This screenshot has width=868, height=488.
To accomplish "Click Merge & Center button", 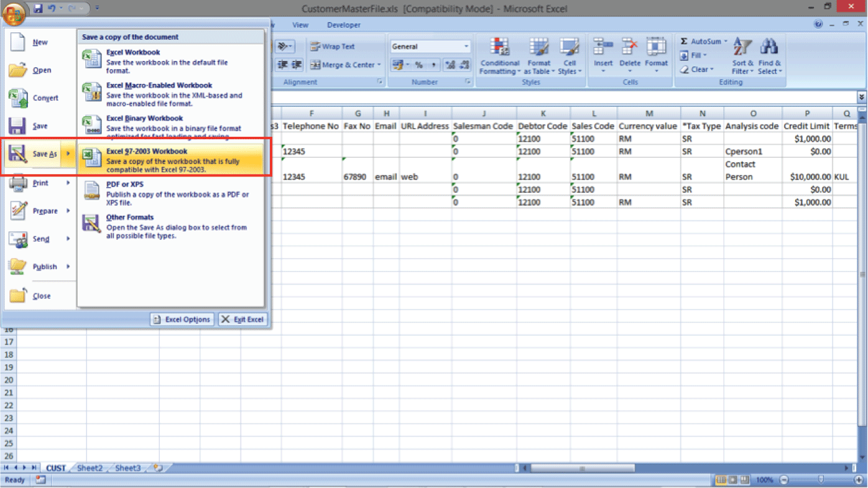I will coord(342,65).
